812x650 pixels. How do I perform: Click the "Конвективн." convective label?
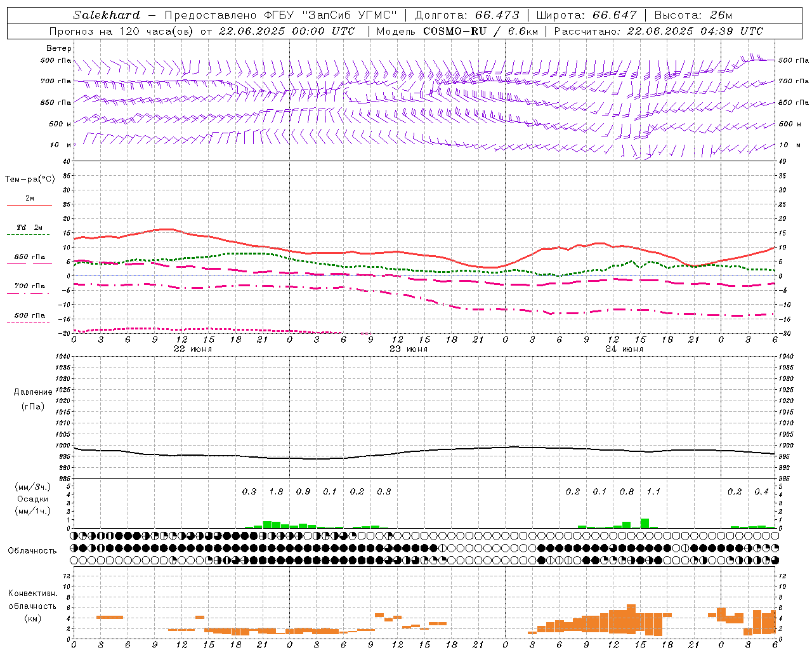point(32,594)
